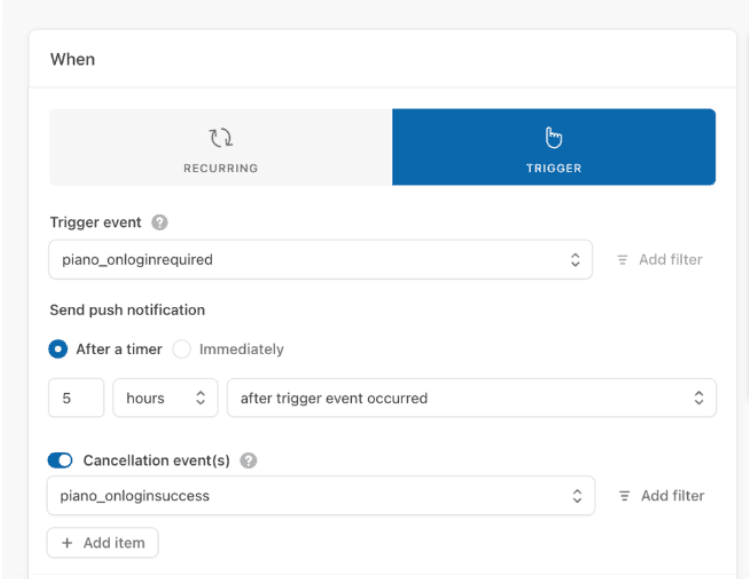This screenshot has width=749, height=579.
Task: Add filter to the trigger event
Action: click(660, 260)
